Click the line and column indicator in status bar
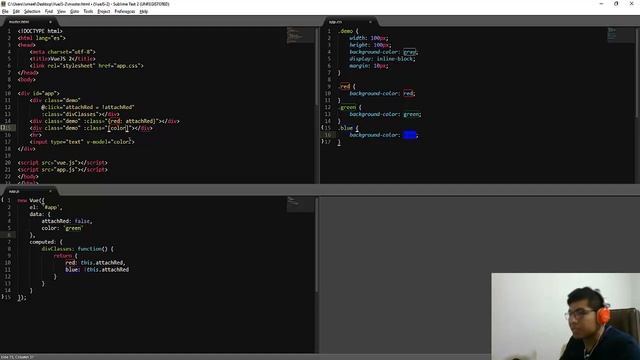The image size is (640, 360). coord(17,357)
